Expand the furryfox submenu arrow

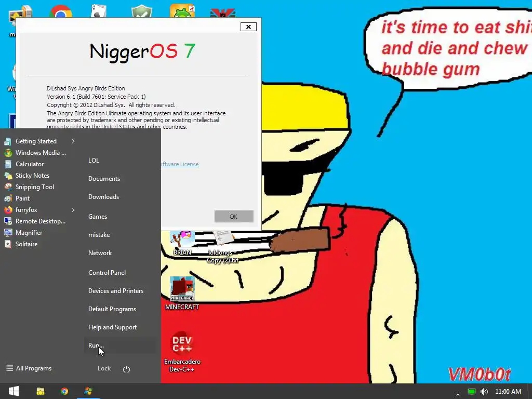[73, 210]
